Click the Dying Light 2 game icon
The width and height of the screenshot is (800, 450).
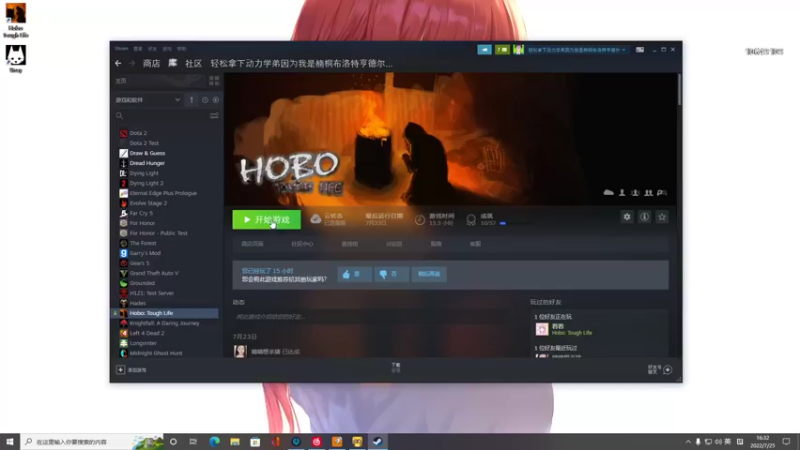(x=123, y=183)
